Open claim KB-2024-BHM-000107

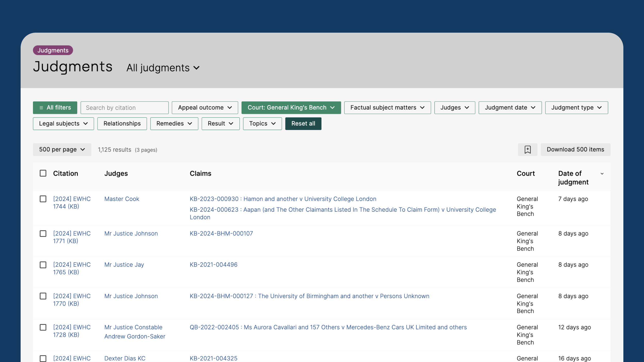pyautogui.click(x=221, y=234)
